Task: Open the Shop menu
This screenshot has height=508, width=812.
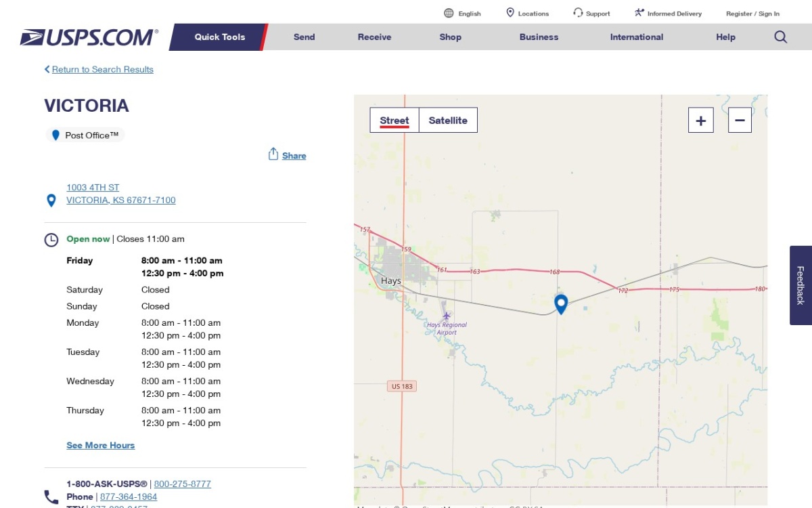Action: (450, 37)
